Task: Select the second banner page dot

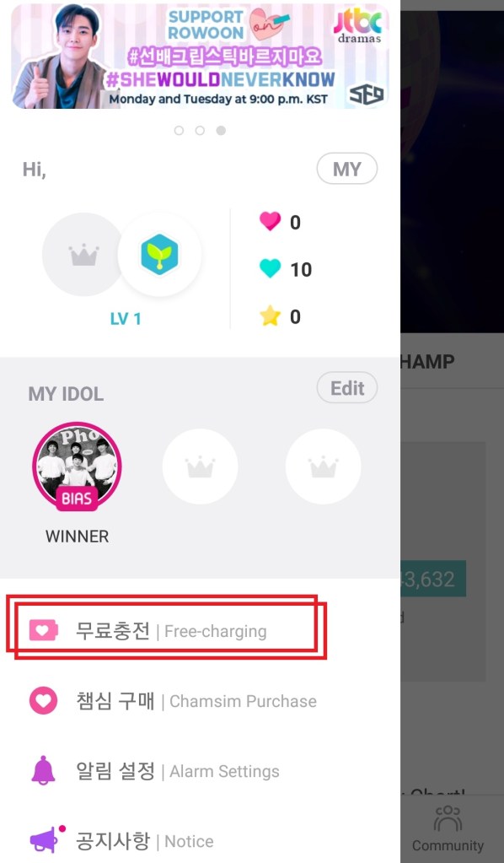Action: point(200,131)
